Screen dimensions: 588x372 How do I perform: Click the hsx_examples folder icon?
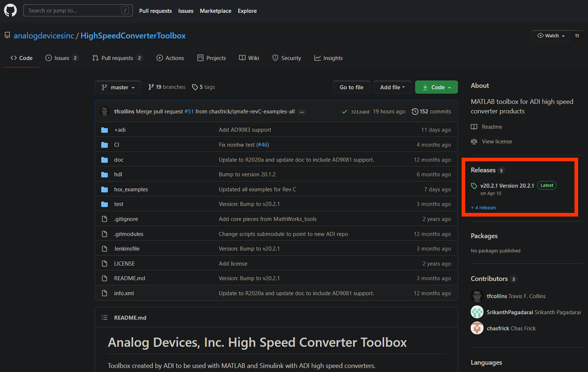(x=105, y=189)
